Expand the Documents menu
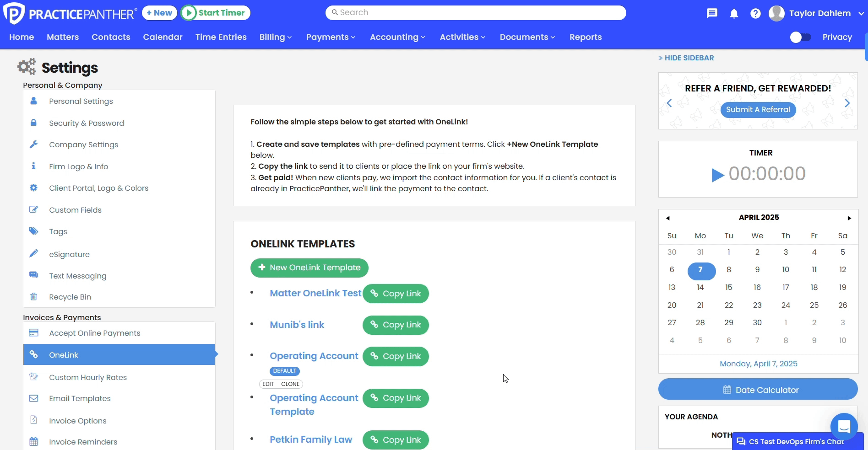The width and height of the screenshot is (868, 450). click(527, 37)
